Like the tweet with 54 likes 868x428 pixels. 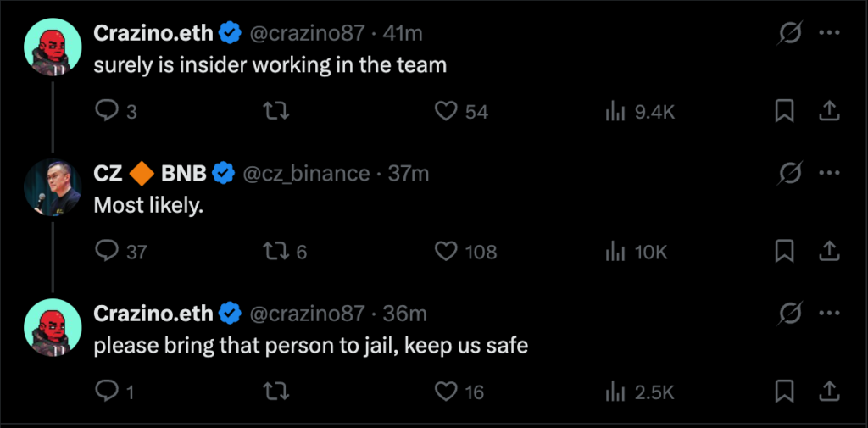[x=446, y=111]
